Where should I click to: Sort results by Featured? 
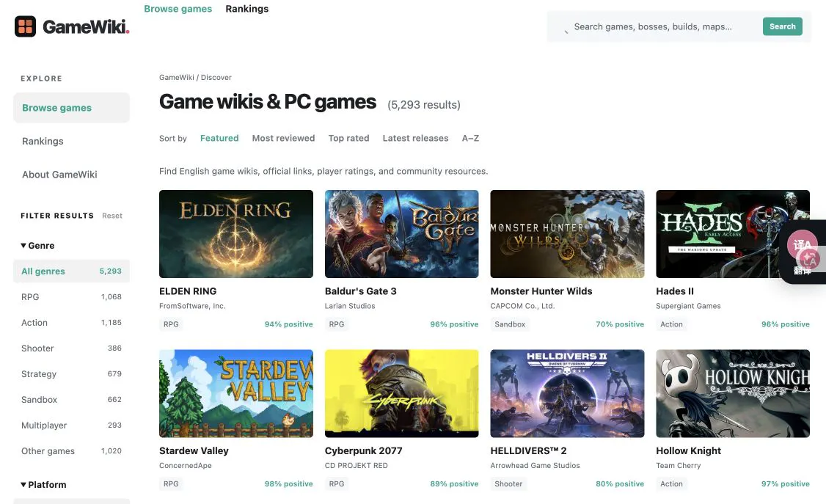tap(219, 138)
